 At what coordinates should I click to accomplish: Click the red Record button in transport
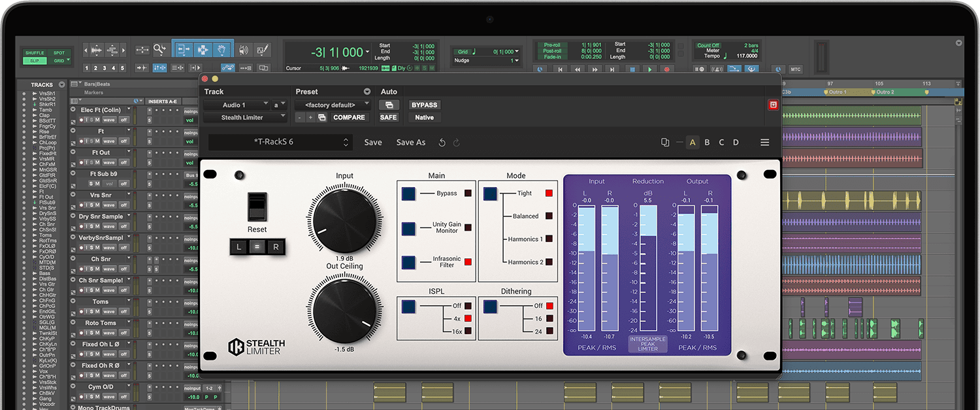(x=667, y=69)
